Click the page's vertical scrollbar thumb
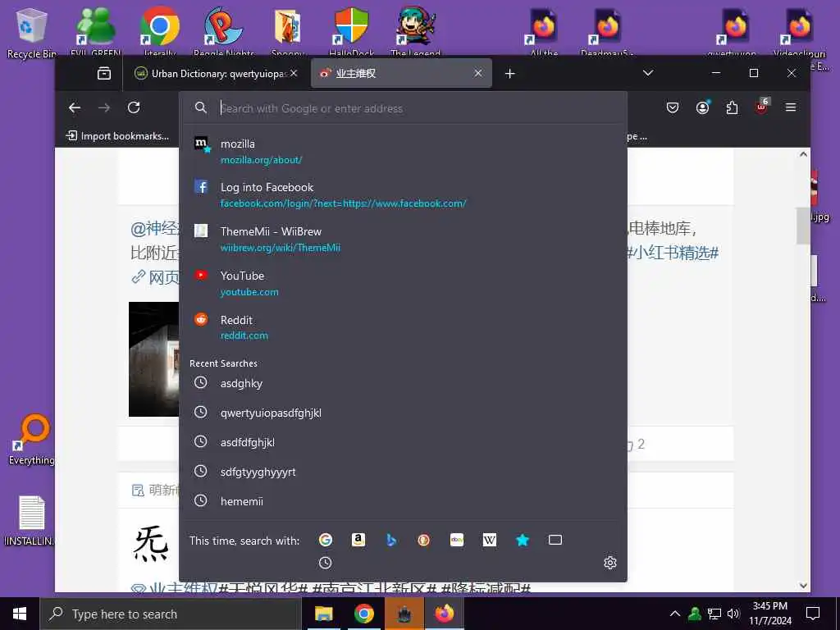The height and width of the screenshot is (630, 840). [x=803, y=226]
